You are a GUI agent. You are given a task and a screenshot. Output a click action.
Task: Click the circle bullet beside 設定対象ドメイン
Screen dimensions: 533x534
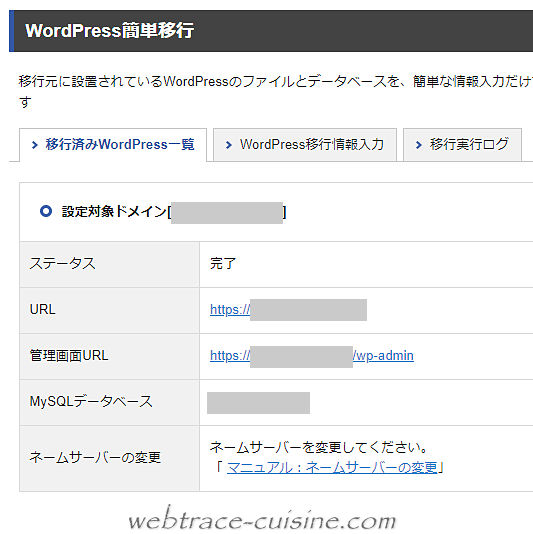coord(46,211)
